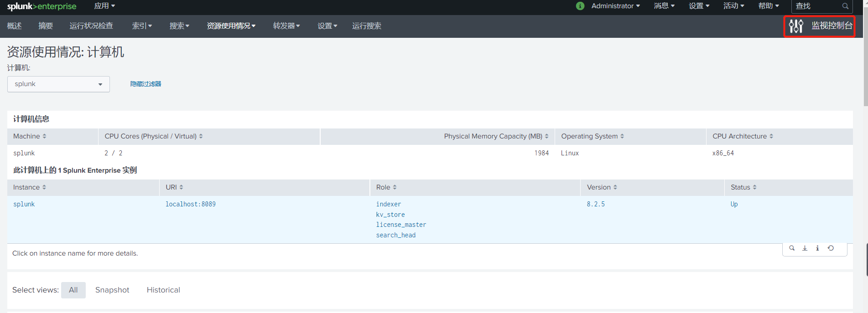This screenshot has height=313, width=868.
Task: Click the 1984 memory capacity cell
Action: (541, 153)
